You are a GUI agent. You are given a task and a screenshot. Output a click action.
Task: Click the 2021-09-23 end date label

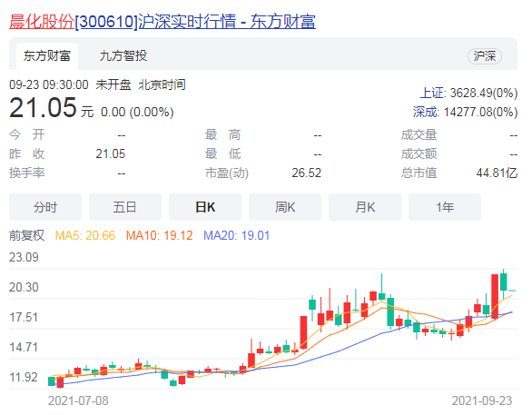pyautogui.click(x=482, y=400)
